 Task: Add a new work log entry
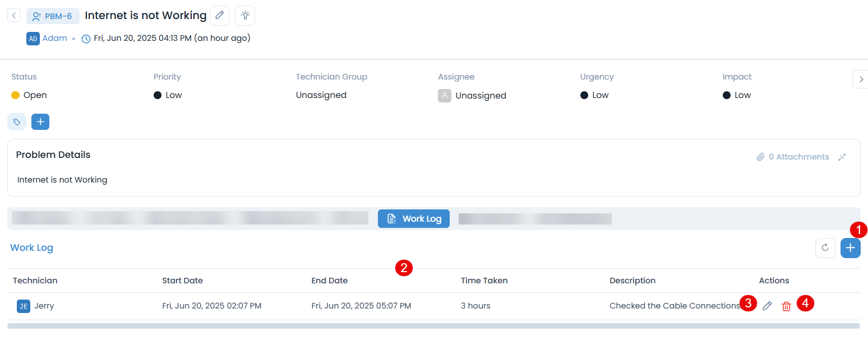pyautogui.click(x=851, y=248)
